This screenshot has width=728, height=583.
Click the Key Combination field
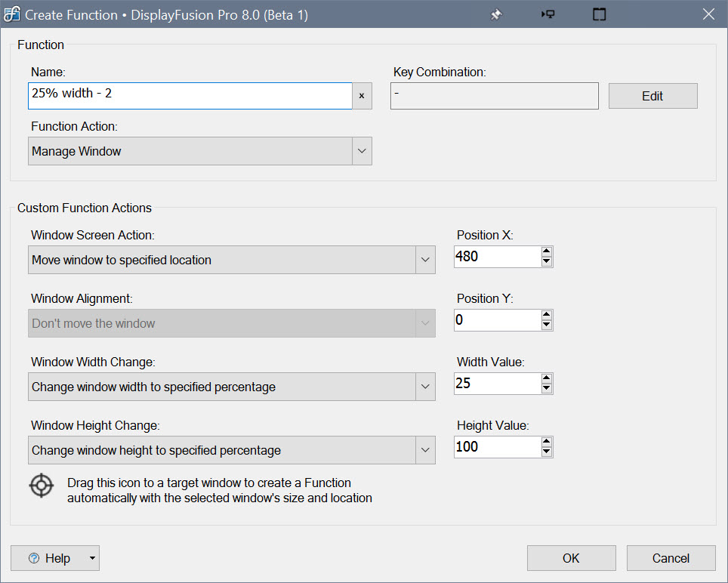tap(494, 96)
